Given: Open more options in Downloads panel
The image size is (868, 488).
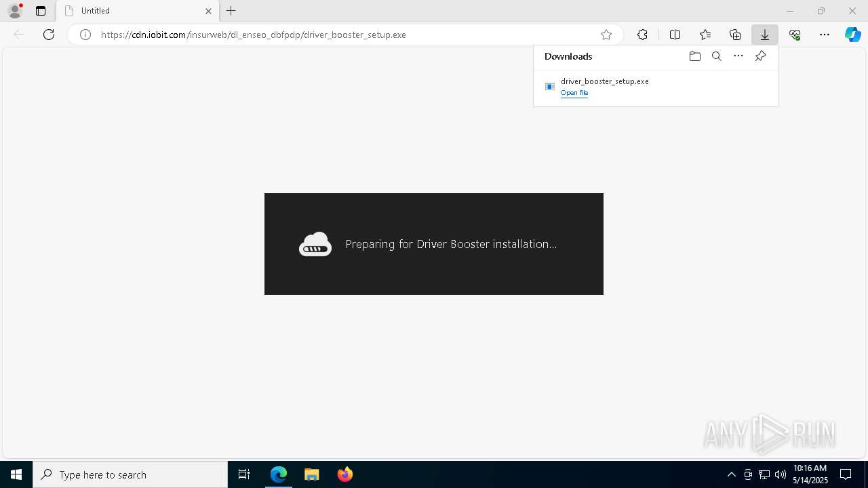Looking at the screenshot, I should (x=738, y=56).
